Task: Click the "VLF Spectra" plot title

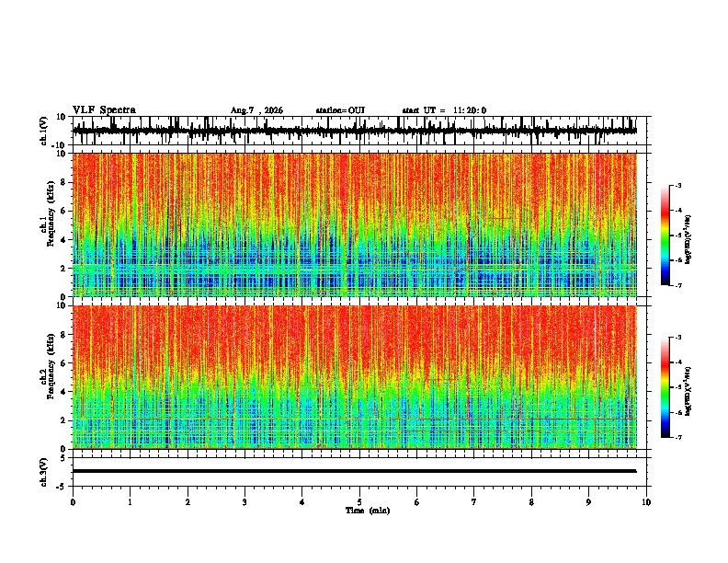Action: pos(104,110)
